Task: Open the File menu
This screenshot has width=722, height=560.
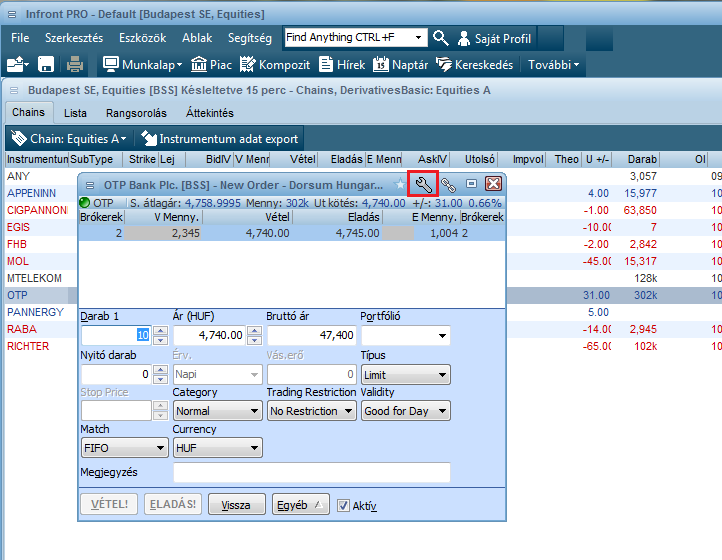Action: coord(20,38)
